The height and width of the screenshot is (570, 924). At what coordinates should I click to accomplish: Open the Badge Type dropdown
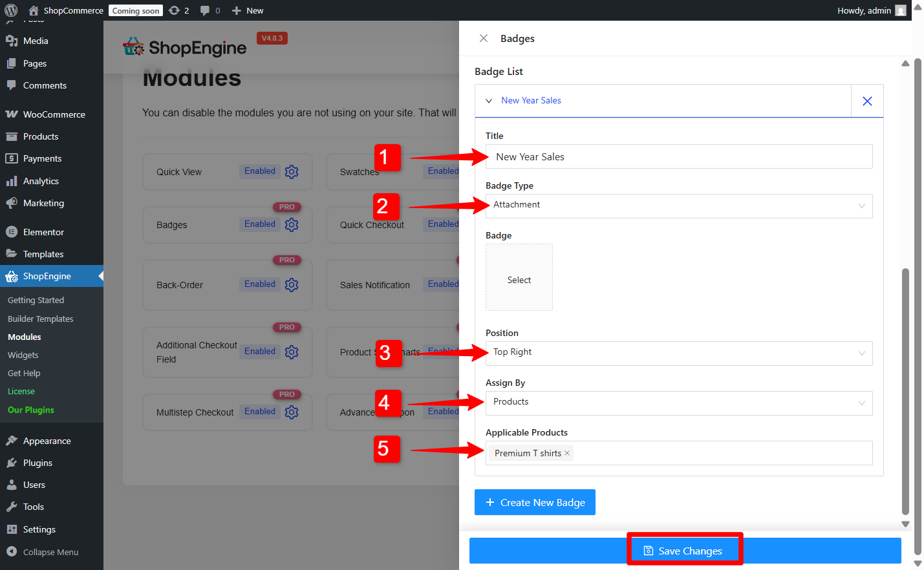point(679,206)
